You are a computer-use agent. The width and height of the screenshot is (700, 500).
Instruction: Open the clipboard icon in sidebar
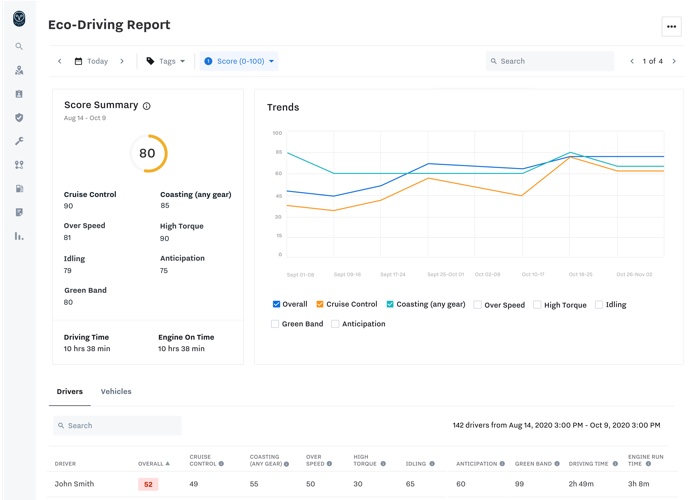pyautogui.click(x=19, y=94)
